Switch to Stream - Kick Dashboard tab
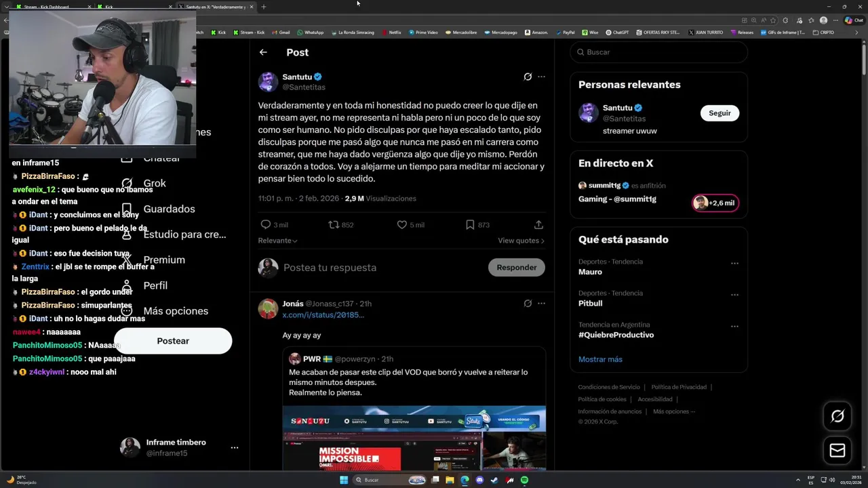868x488 pixels. [x=47, y=7]
